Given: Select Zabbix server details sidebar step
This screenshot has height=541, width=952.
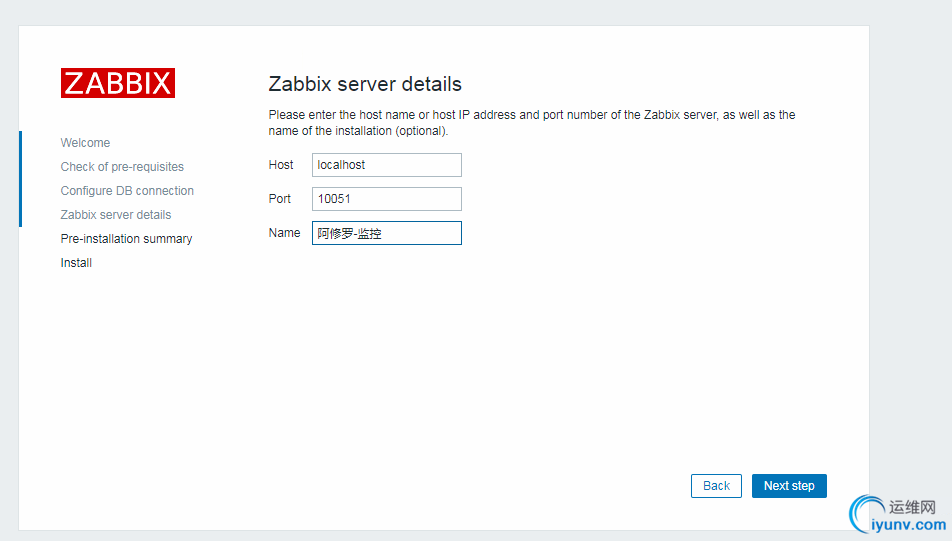Looking at the screenshot, I should pos(115,215).
